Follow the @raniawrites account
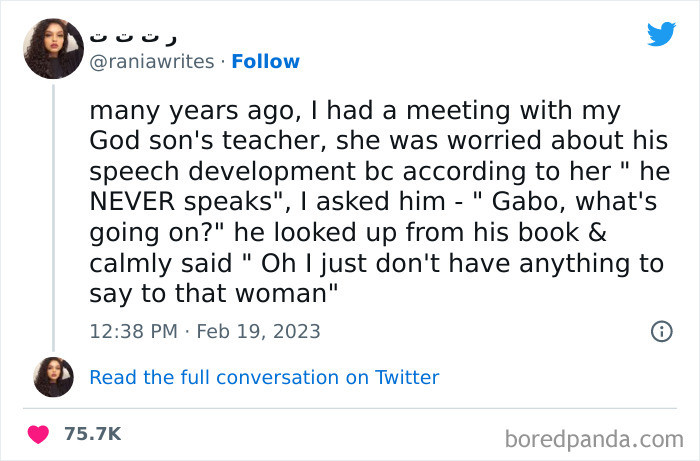This screenshot has height=461, width=700. point(265,62)
